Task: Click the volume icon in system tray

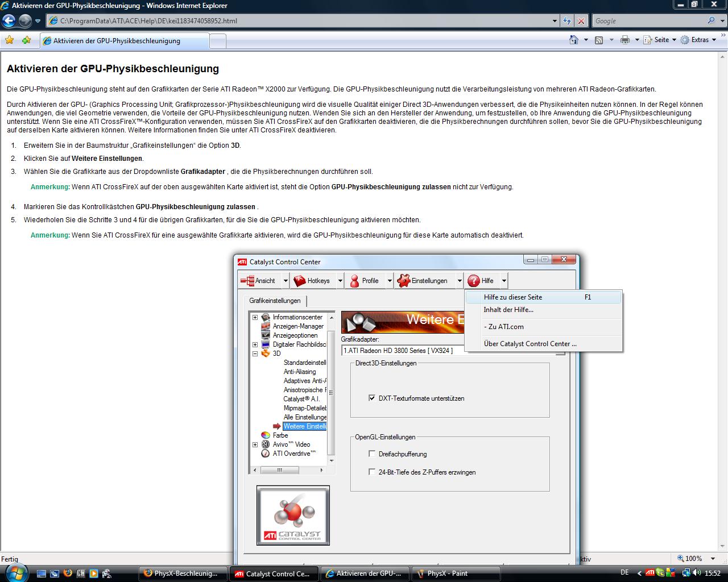Action: 697,573
